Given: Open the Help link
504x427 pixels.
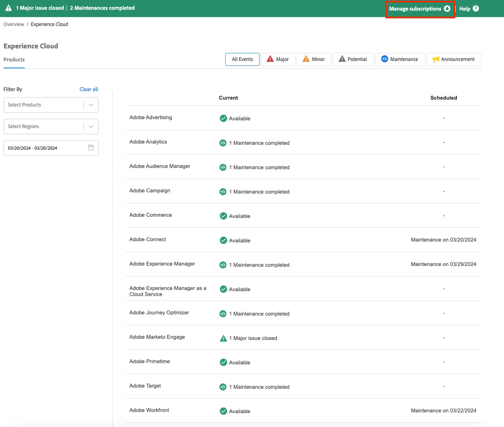Looking at the screenshot, I should (x=469, y=9).
